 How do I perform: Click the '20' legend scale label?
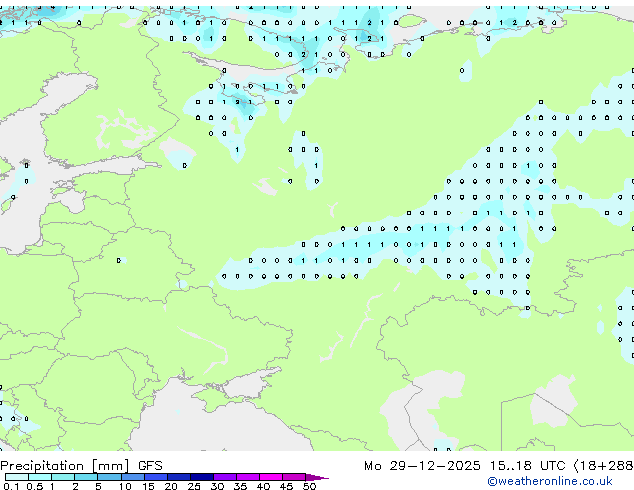pos(171,486)
